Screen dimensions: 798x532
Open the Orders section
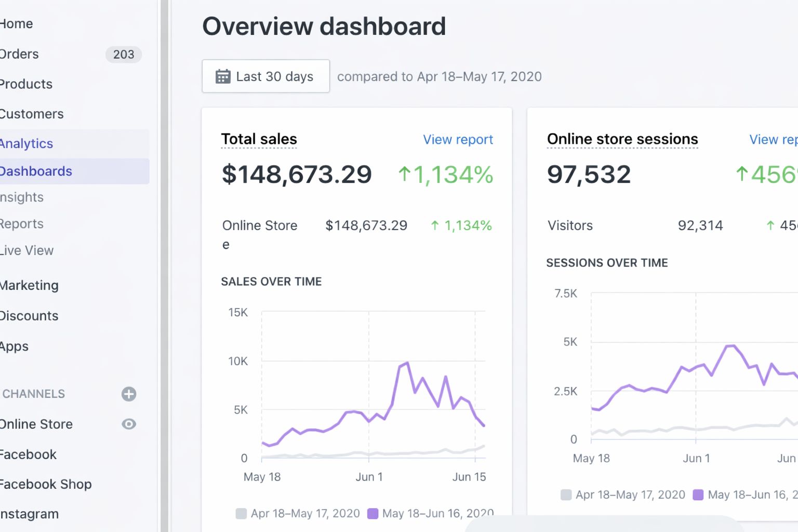(19, 54)
